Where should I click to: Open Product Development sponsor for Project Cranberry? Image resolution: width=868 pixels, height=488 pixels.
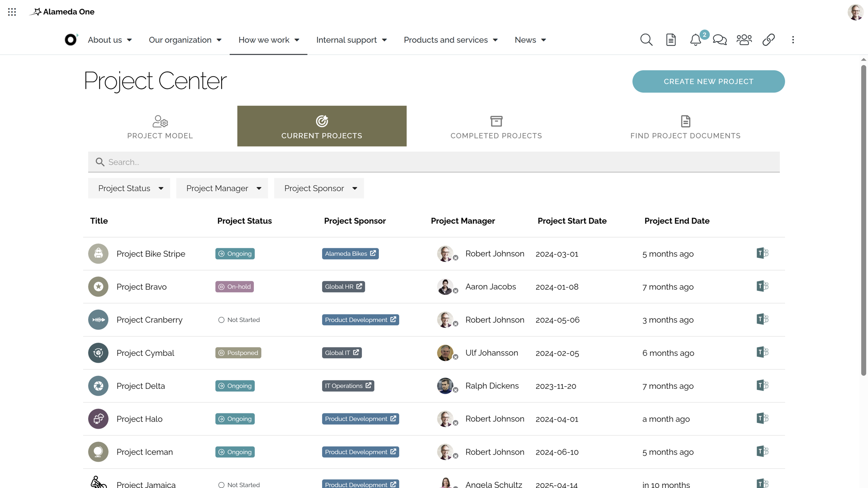pos(360,320)
